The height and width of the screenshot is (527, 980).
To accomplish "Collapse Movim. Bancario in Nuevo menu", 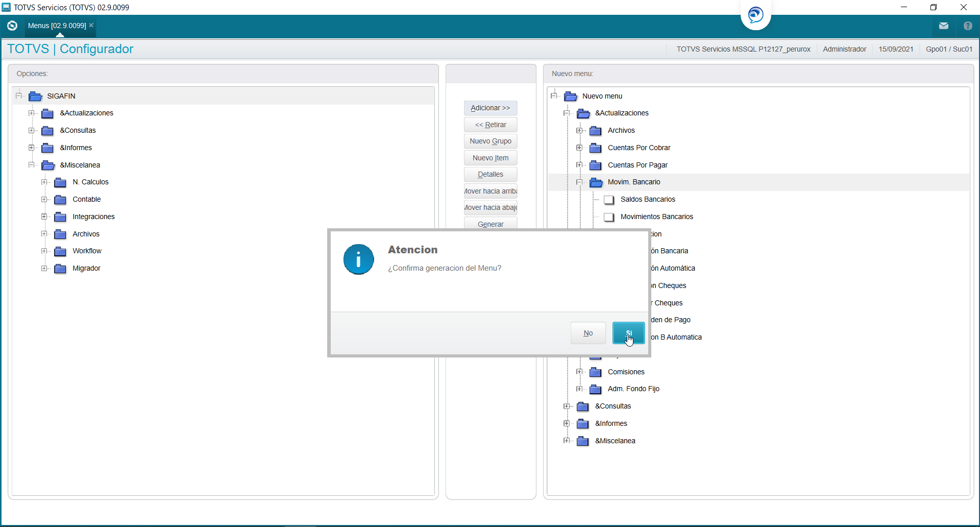I will (579, 182).
